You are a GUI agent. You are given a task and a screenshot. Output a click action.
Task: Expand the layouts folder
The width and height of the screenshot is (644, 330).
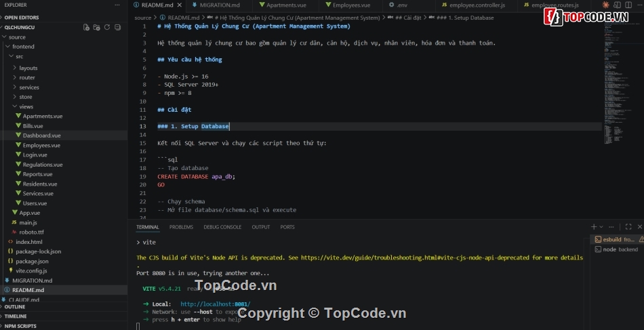point(27,68)
